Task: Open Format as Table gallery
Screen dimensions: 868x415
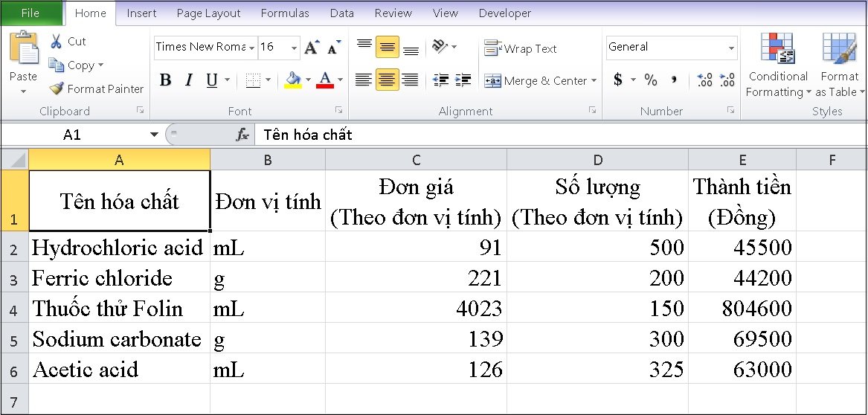Action: coord(839,65)
